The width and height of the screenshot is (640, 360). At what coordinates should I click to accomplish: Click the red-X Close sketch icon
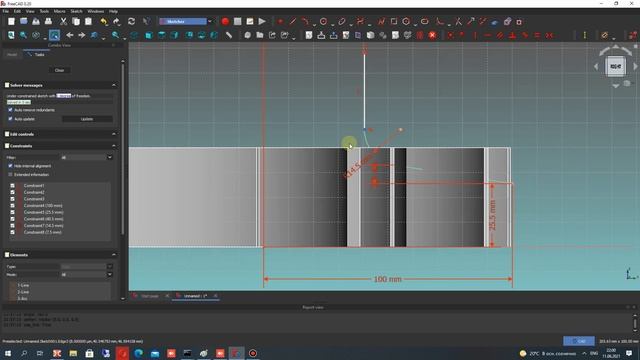(x=432, y=36)
